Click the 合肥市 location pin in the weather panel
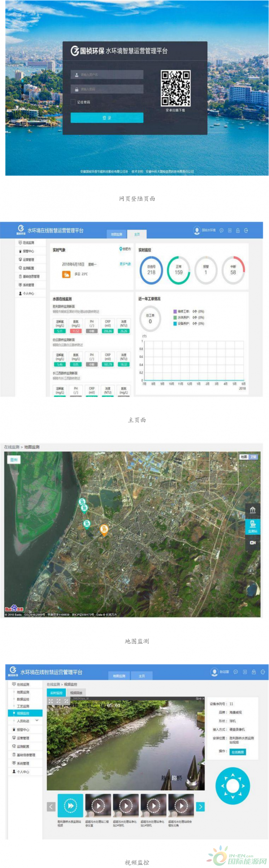 121,249
